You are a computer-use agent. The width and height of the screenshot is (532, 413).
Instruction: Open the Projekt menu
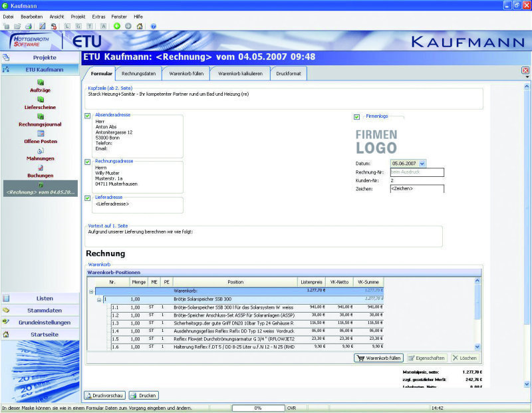pos(78,17)
